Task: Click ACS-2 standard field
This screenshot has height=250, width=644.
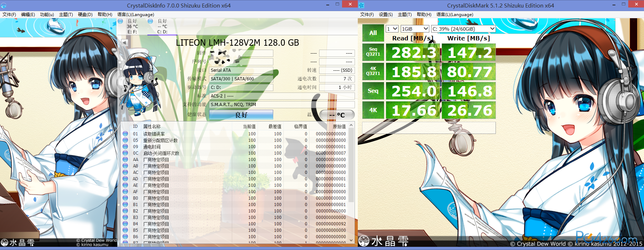Action: 282,96
